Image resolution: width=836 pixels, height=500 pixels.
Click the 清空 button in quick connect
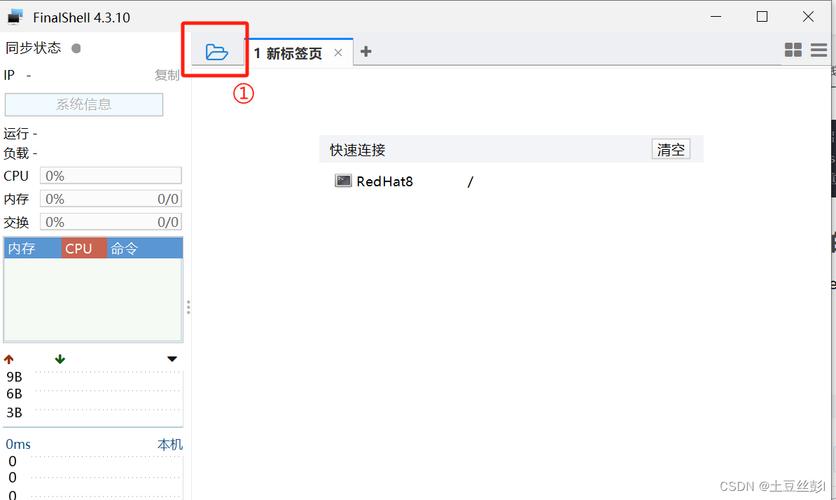coord(671,149)
